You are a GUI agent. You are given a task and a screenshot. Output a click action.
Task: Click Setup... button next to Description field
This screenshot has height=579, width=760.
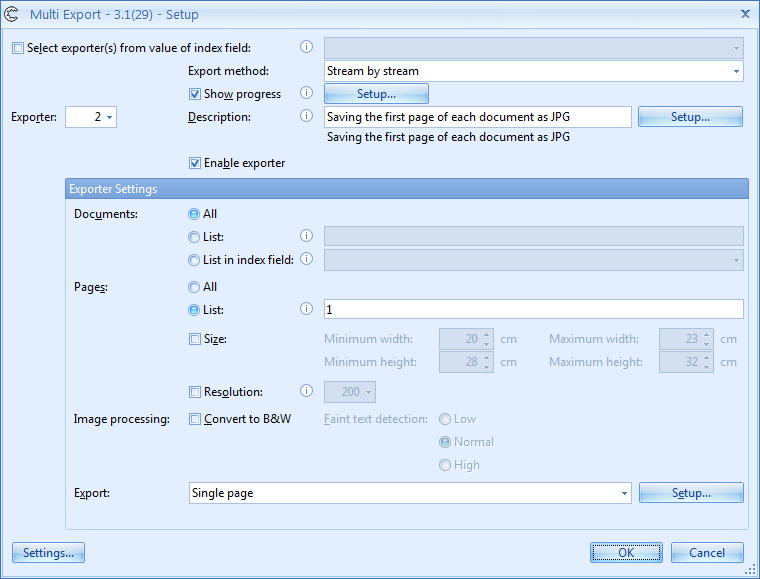[690, 117]
